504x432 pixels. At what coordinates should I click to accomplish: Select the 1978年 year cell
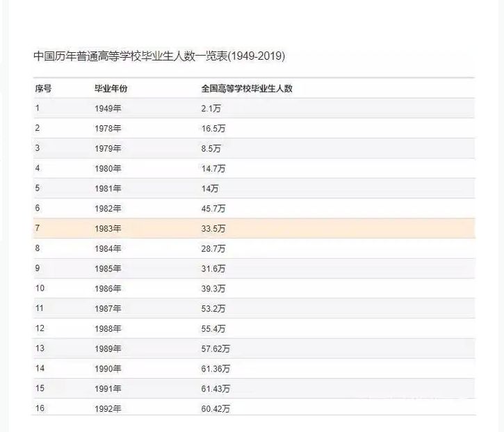108,128
